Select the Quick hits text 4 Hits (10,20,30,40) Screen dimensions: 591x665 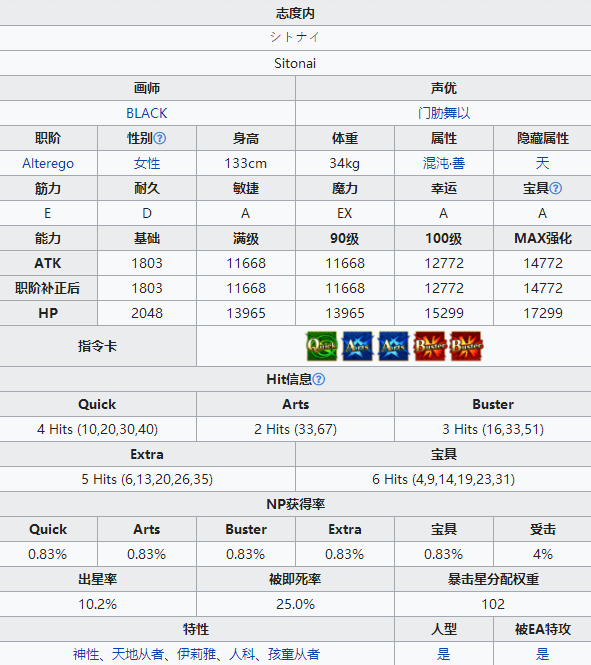tap(98, 429)
